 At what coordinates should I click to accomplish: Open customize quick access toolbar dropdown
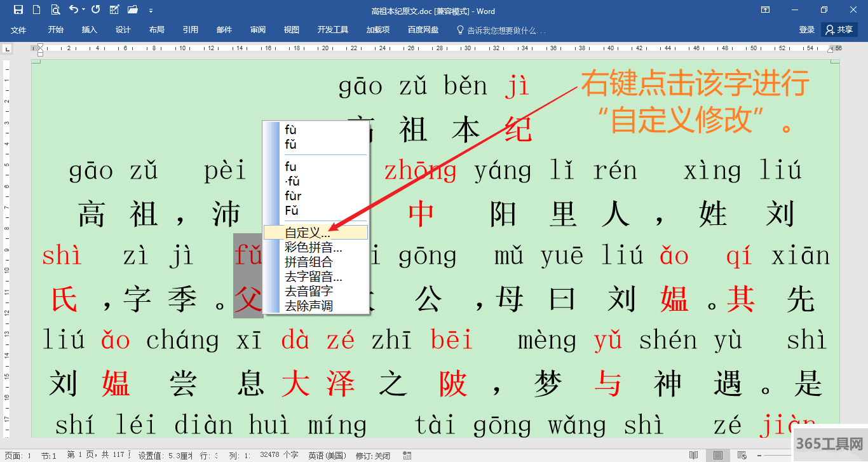[x=151, y=10]
